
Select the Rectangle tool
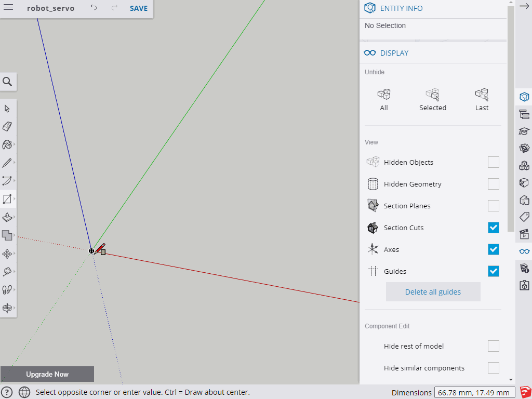click(x=7, y=199)
